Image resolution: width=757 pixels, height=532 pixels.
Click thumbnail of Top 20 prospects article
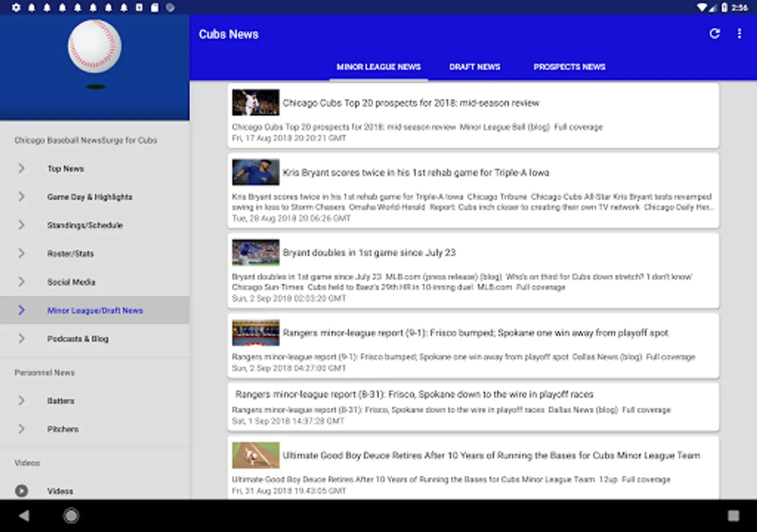pyautogui.click(x=255, y=102)
